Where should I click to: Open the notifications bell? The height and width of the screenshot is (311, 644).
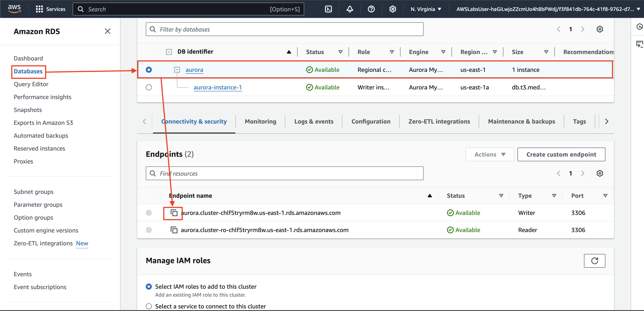[350, 9]
